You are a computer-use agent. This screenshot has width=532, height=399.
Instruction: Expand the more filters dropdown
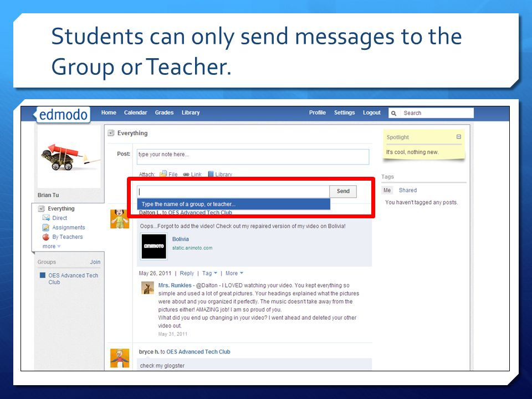point(51,246)
